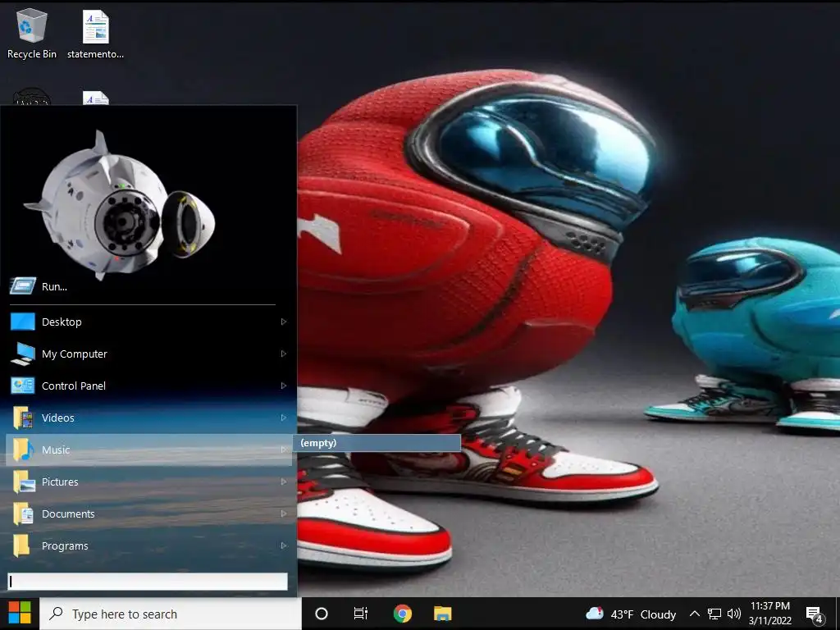This screenshot has width=840, height=630.
Task: Expand the Documents submenu arrow
Action: (283, 514)
